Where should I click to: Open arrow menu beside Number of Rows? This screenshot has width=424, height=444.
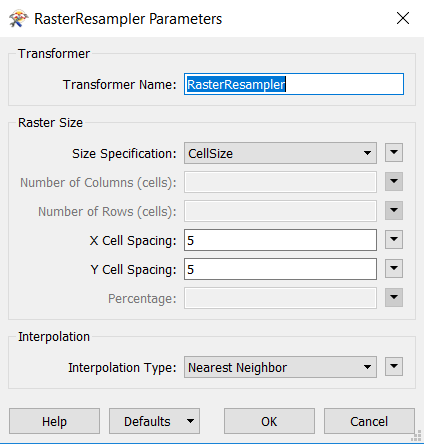click(394, 211)
